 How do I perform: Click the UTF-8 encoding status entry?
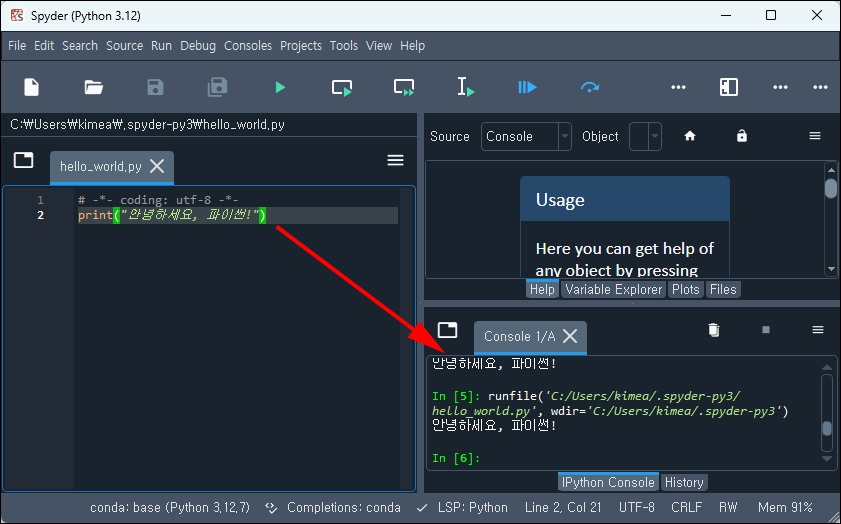click(x=637, y=507)
